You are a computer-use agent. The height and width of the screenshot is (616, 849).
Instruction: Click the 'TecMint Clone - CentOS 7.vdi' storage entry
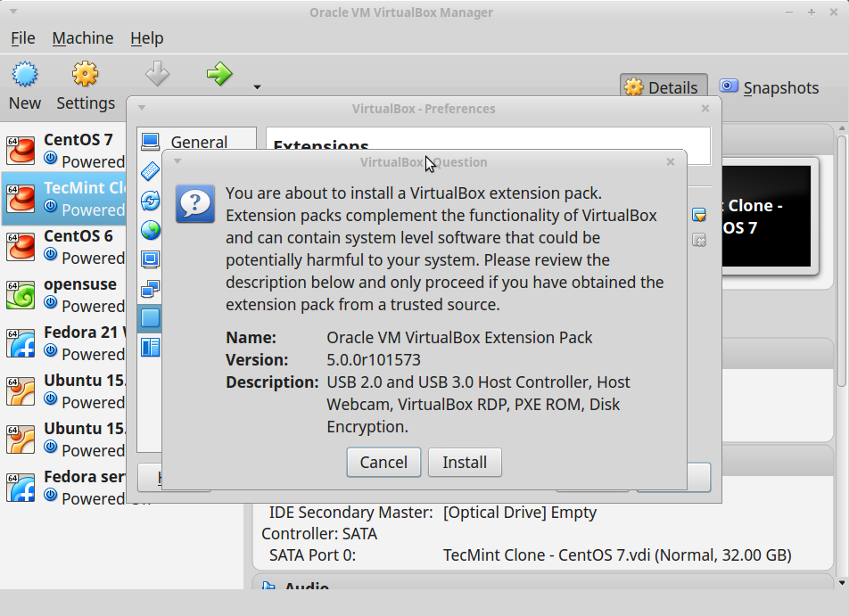pos(617,555)
